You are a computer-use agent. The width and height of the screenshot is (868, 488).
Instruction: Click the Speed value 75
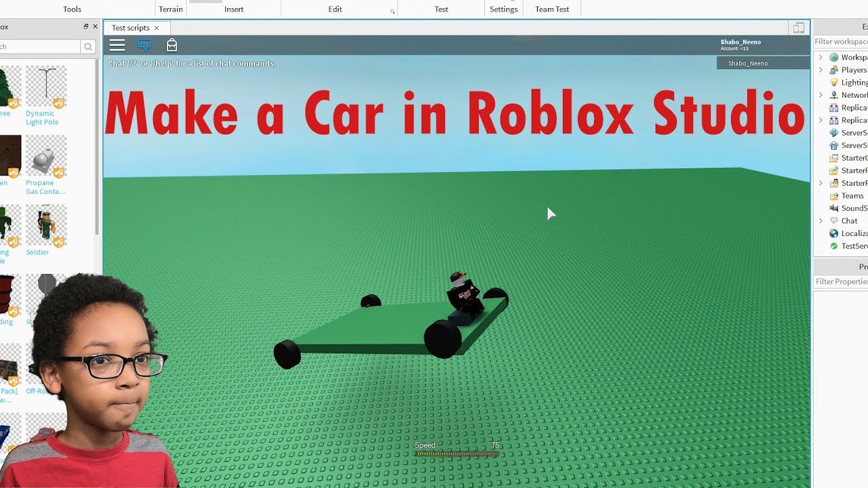[x=495, y=445]
